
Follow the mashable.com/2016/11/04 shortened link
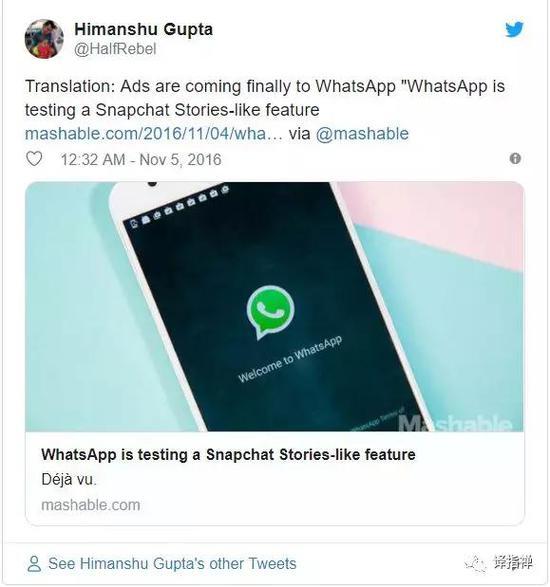154,134
